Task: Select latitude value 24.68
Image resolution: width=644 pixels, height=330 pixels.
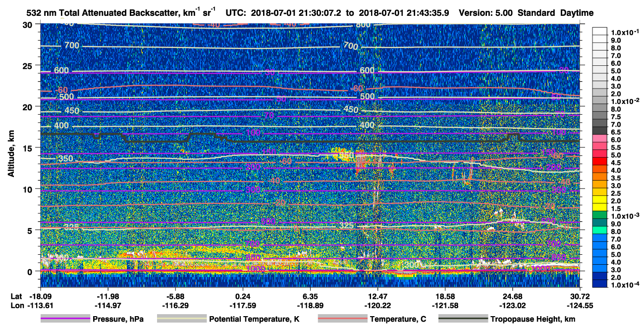Action: pyautogui.click(x=513, y=295)
